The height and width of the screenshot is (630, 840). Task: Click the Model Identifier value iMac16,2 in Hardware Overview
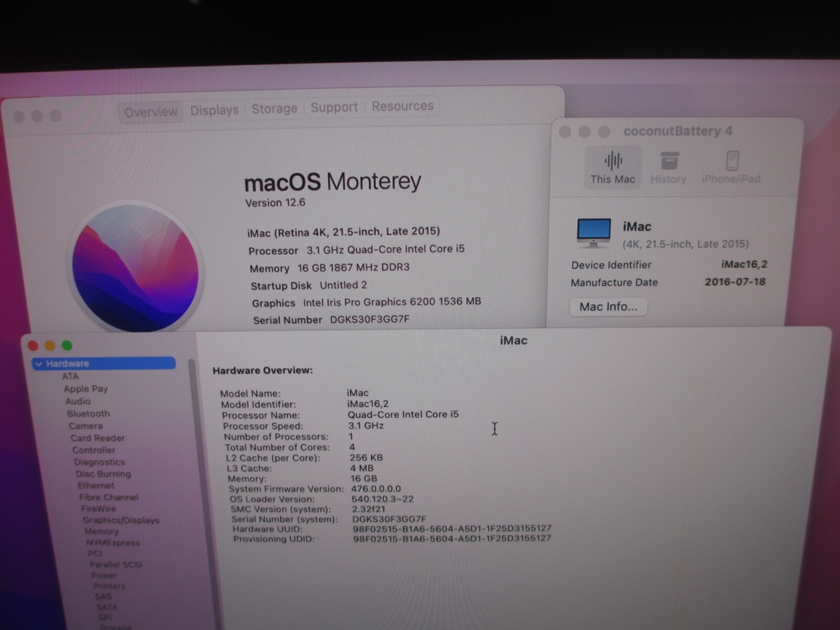click(x=367, y=404)
